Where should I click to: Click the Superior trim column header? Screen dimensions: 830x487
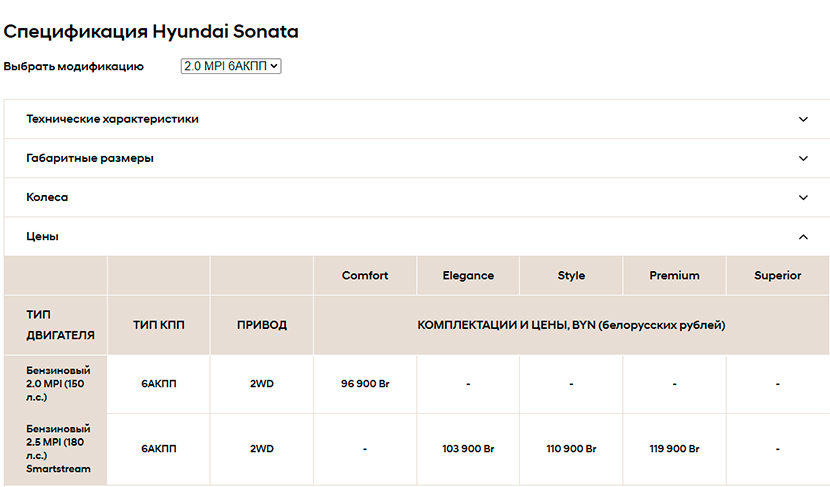point(777,276)
